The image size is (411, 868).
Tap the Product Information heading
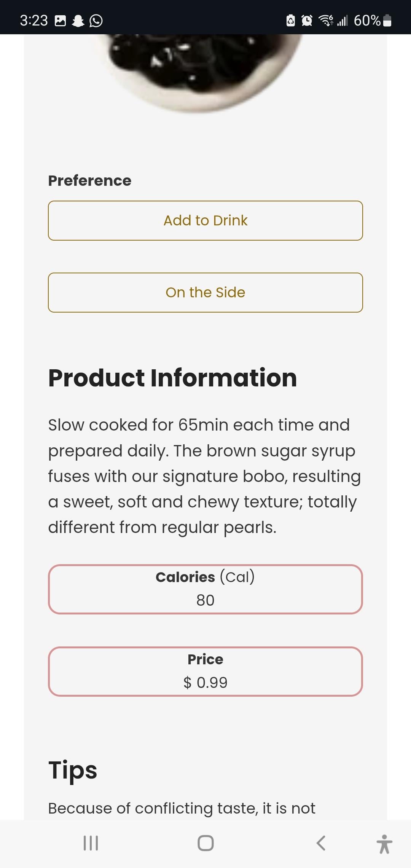tap(172, 378)
